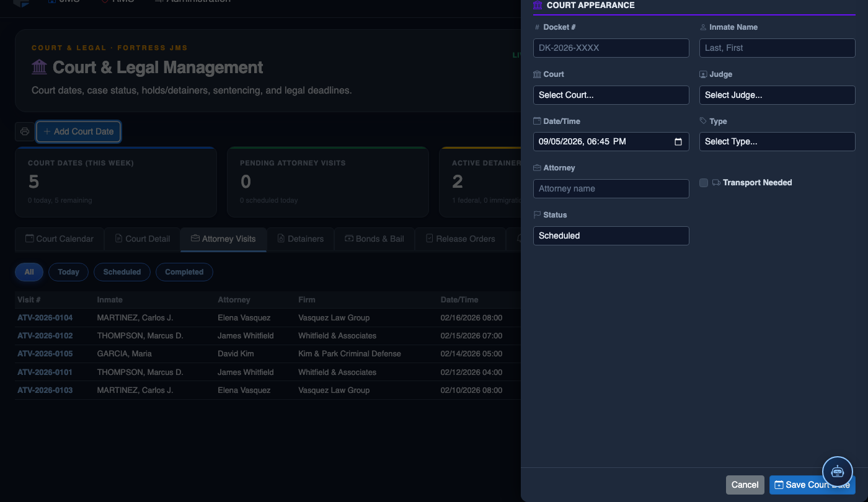This screenshot has width=868, height=502.
Task: Click the Transport Needed truck icon
Action: coord(717,183)
